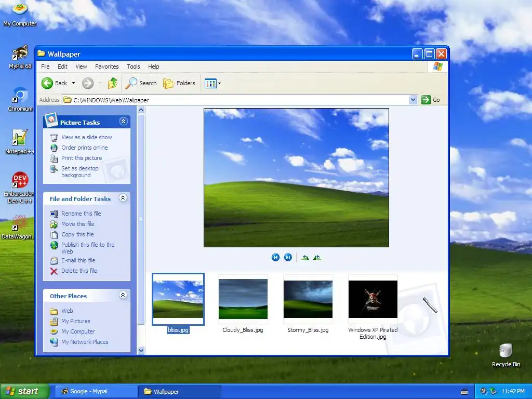Click the Rotate Clockwise icon

(305, 258)
